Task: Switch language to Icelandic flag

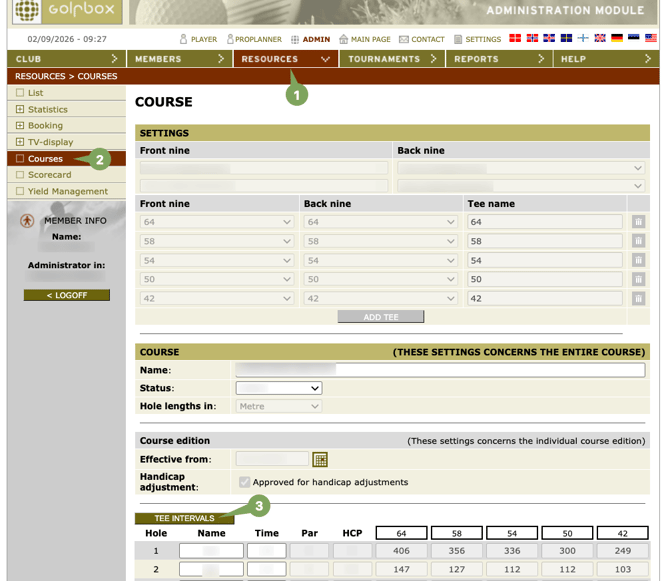Action: click(549, 38)
